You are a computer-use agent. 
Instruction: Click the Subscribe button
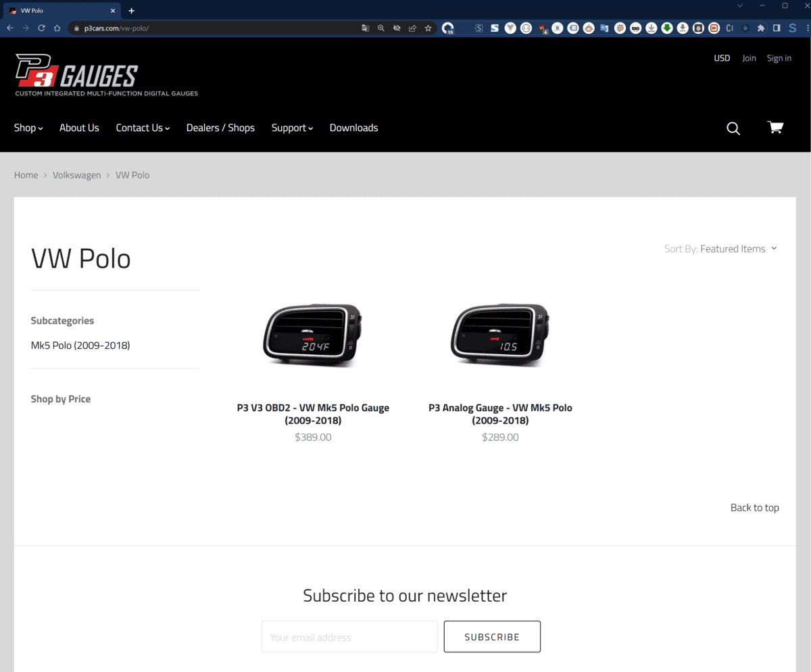tap(492, 637)
